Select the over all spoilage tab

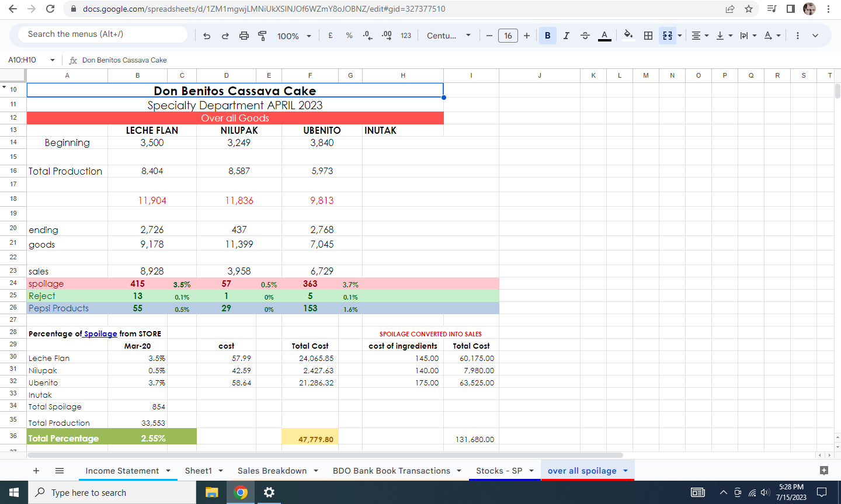[x=582, y=471]
